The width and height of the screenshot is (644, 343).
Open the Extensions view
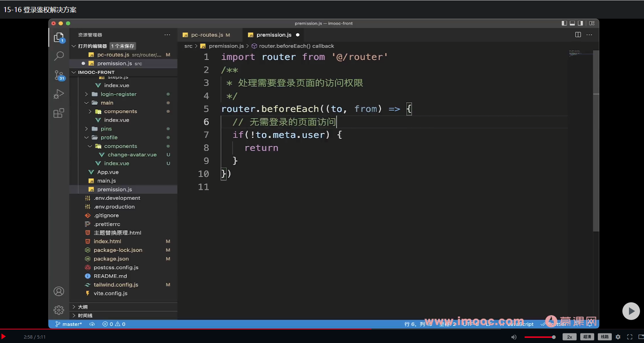point(59,113)
